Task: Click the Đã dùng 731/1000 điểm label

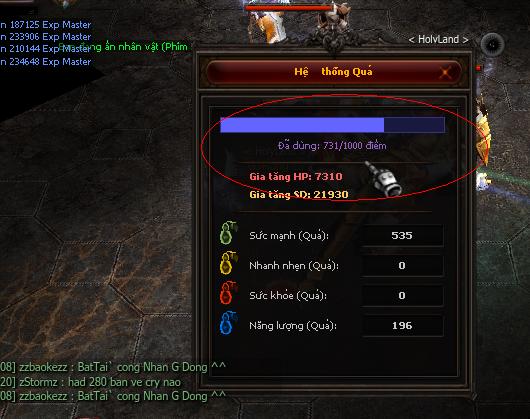Action: (x=332, y=146)
